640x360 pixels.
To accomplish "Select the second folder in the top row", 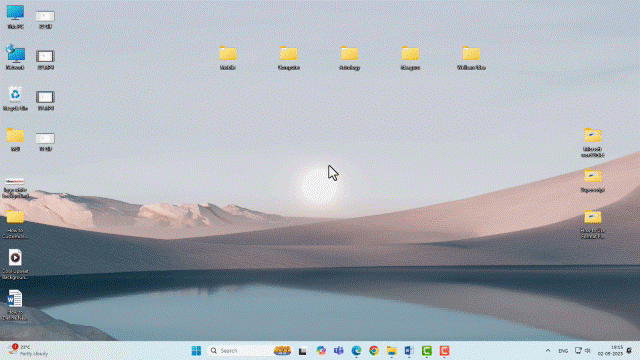I will click(289, 58).
